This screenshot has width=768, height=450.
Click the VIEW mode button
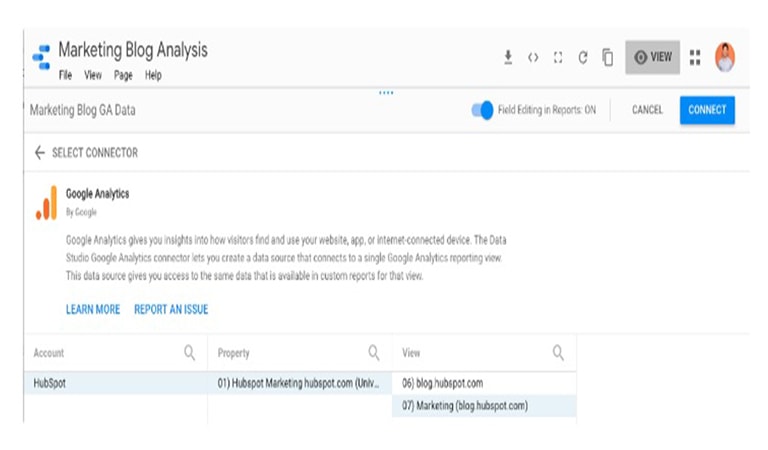[x=652, y=57]
